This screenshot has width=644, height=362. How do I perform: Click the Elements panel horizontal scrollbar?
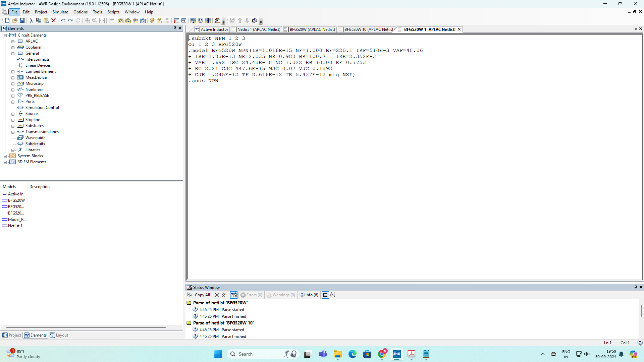tap(86, 327)
